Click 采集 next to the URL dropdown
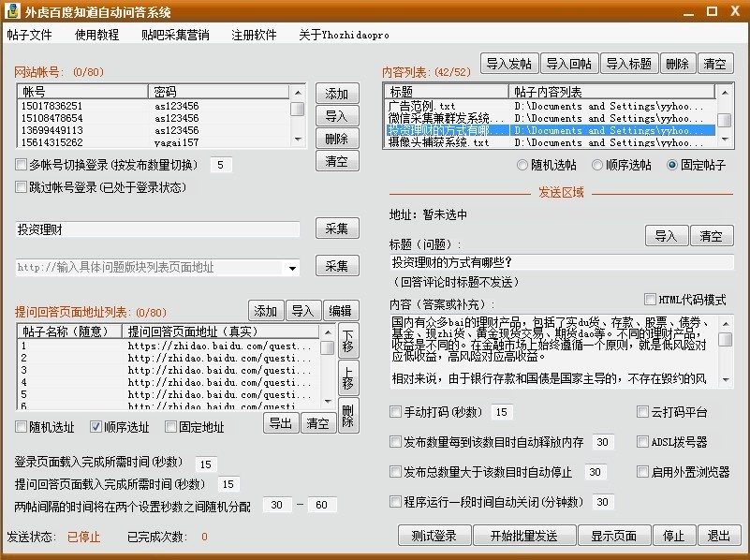This screenshot has width=750, height=560. coord(337,266)
